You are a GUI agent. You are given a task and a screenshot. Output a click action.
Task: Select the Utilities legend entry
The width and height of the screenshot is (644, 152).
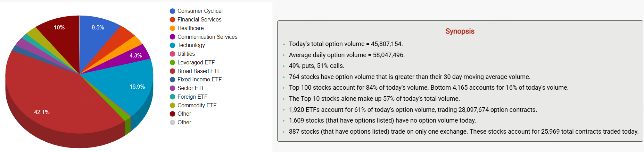coord(186,54)
